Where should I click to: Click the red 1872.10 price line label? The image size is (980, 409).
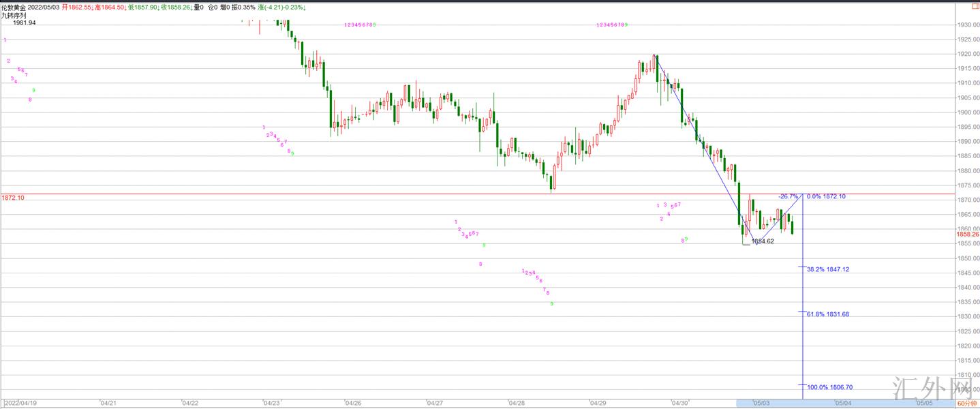pyautogui.click(x=13, y=198)
